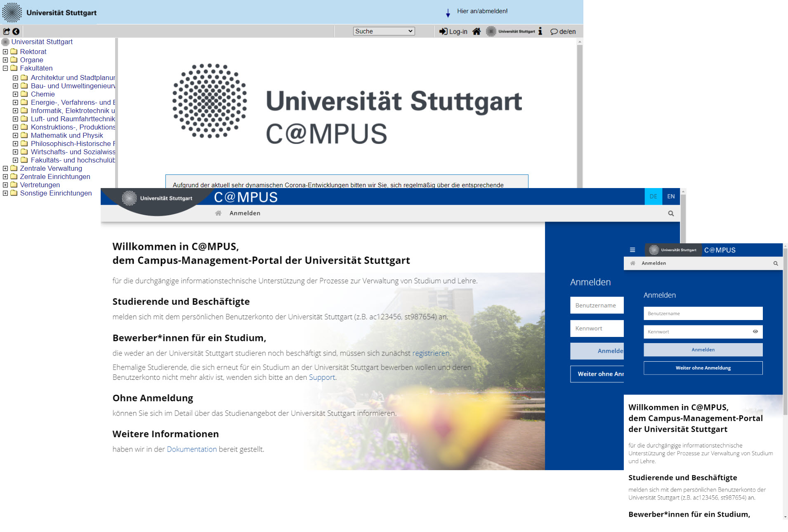Screen dimensions: 788x532
Task: Select Energie-, Verfahrens- tree entry
Action: tap(73, 102)
